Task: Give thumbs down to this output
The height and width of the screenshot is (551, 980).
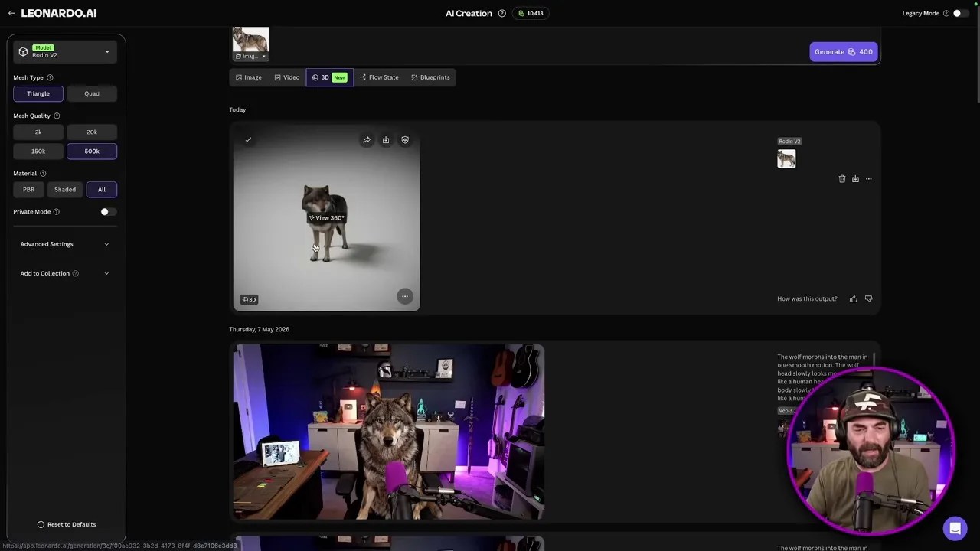Action: (868, 298)
